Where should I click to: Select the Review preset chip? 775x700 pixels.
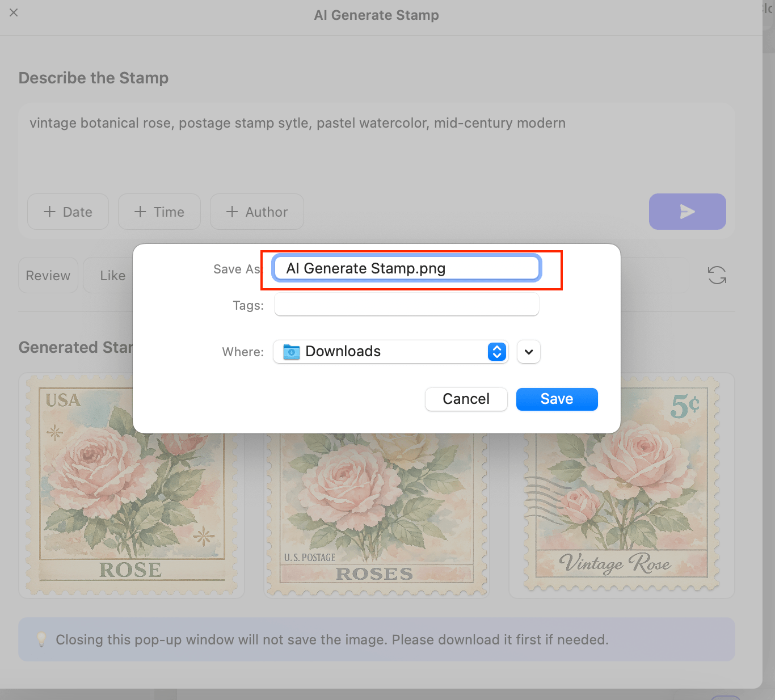[48, 275]
